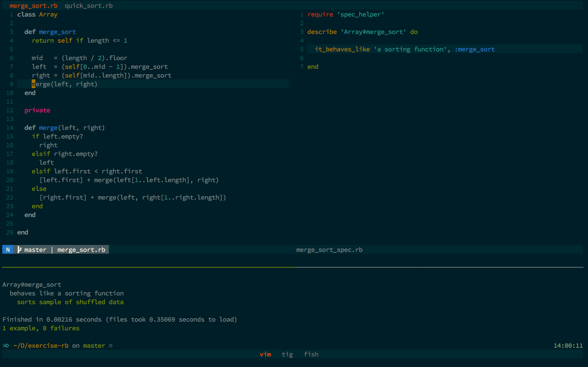Click the clock showing 14:00:11
588x367 pixels.
click(568, 345)
